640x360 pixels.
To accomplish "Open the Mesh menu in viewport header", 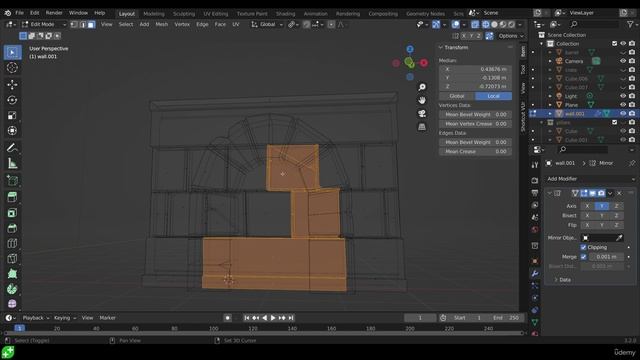I will coord(162,24).
